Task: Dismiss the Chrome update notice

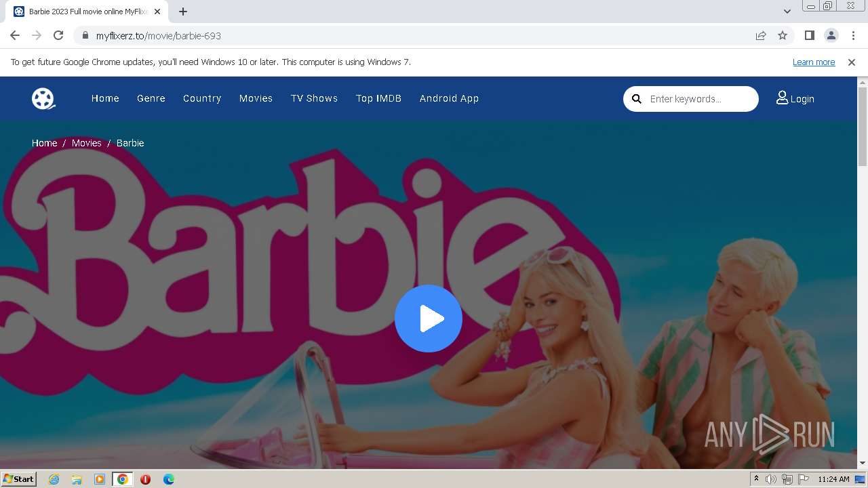Action: [x=852, y=62]
